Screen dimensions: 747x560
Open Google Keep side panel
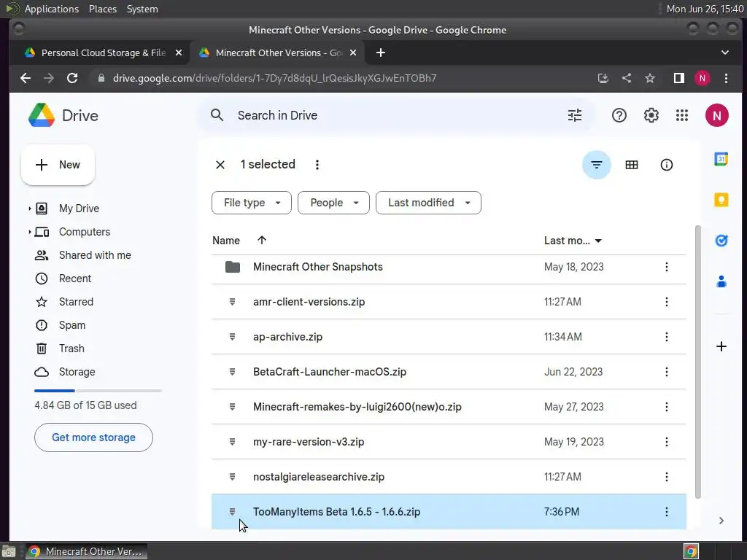pos(721,200)
